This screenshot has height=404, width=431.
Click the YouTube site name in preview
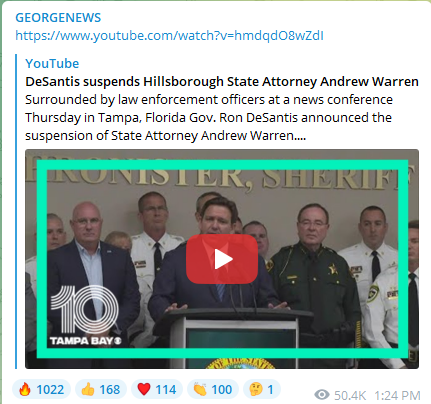pos(52,63)
